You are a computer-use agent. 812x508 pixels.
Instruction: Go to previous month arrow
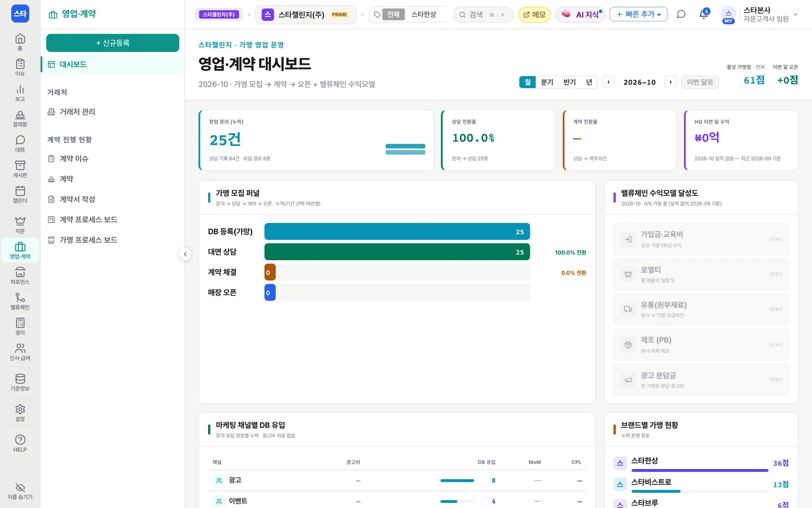(x=608, y=82)
